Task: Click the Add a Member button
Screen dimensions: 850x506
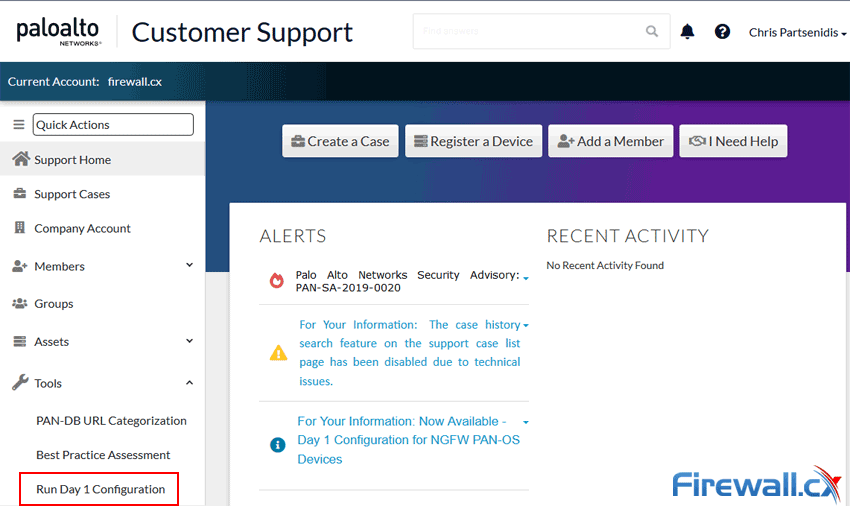Action: (610, 141)
